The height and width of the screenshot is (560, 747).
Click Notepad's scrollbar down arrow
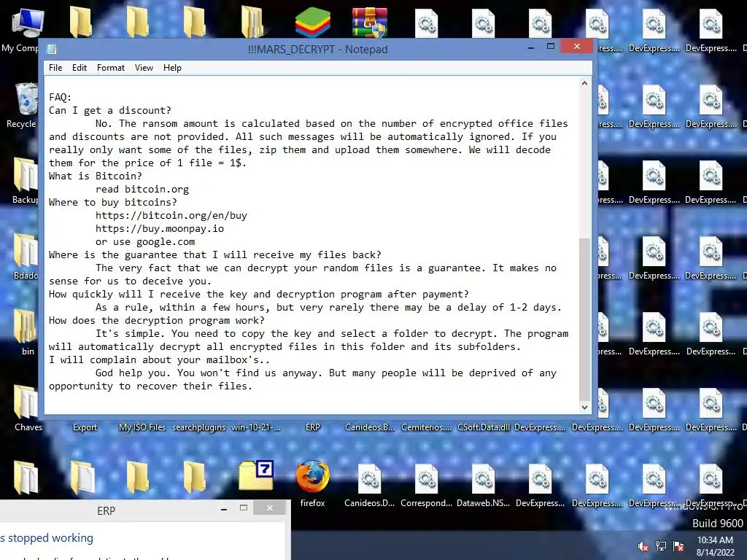coord(584,407)
